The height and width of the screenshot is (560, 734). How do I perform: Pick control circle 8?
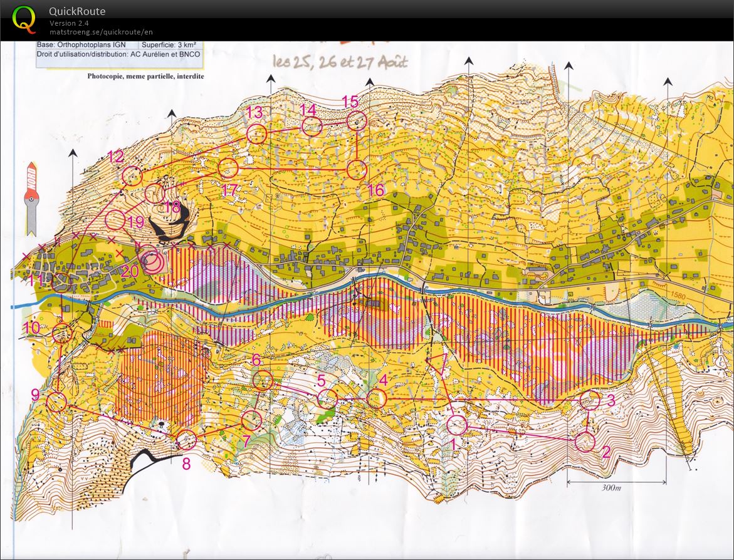(186, 439)
